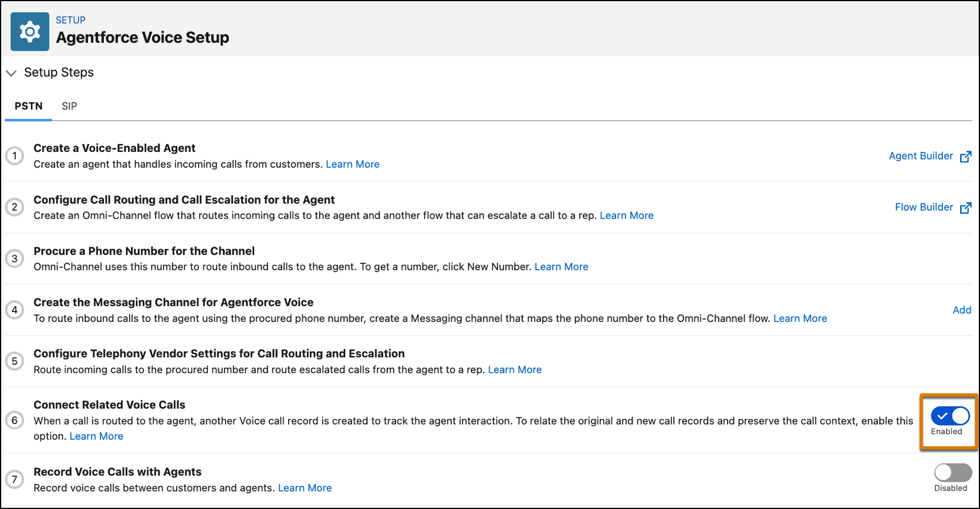Click the Procure a Phone Number heading
Image resolution: width=980 pixels, height=509 pixels.
click(x=144, y=251)
